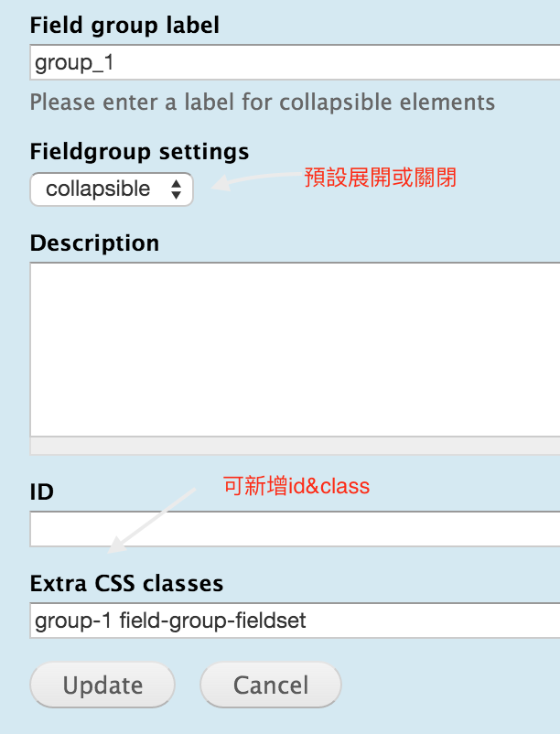Screen dimensions: 560x734
Task: Open the collapsible Fieldgroup settings dropdown
Action: [112, 189]
